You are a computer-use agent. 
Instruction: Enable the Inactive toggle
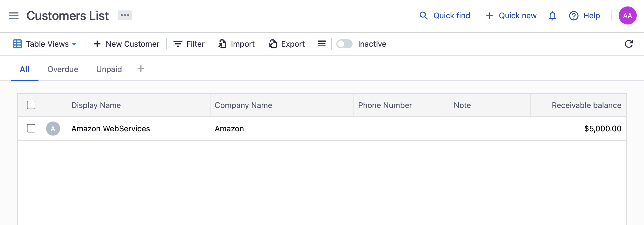(x=344, y=44)
